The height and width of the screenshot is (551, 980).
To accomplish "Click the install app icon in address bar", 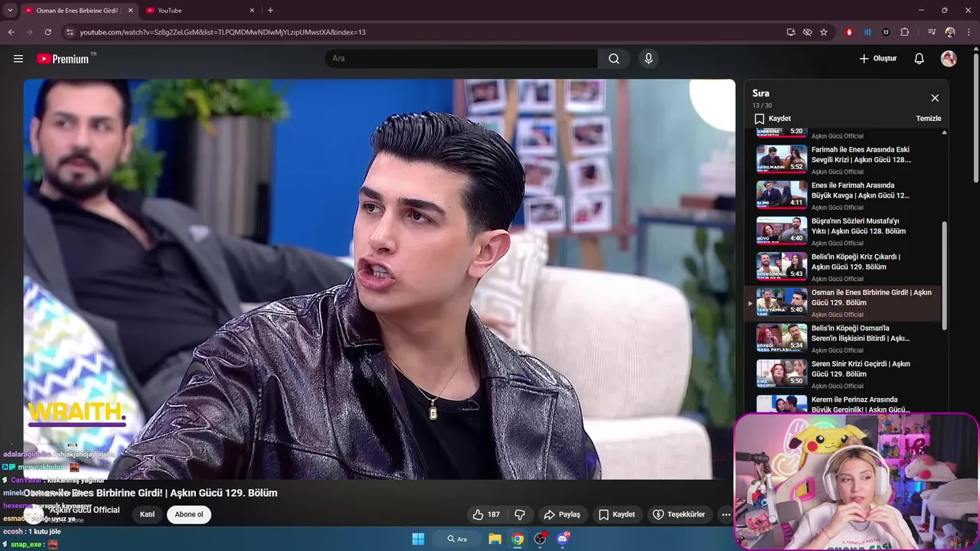I will point(791,32).
